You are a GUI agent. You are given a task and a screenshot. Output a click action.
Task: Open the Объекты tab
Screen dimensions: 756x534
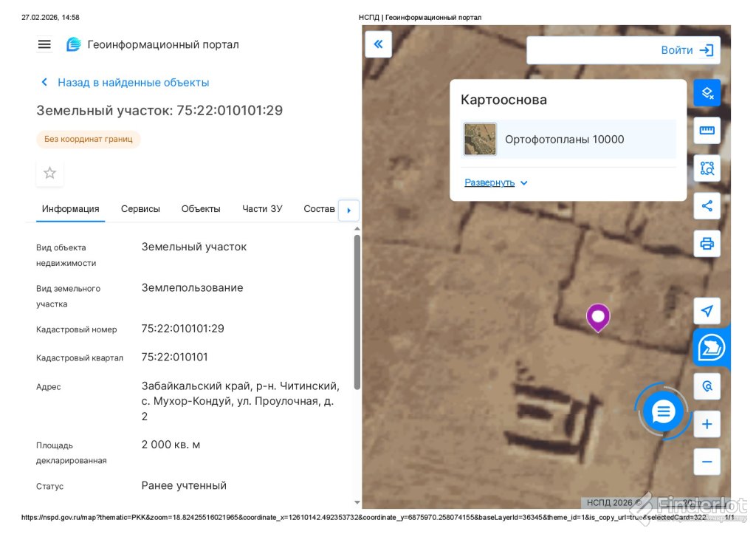(x=201, y=209)
